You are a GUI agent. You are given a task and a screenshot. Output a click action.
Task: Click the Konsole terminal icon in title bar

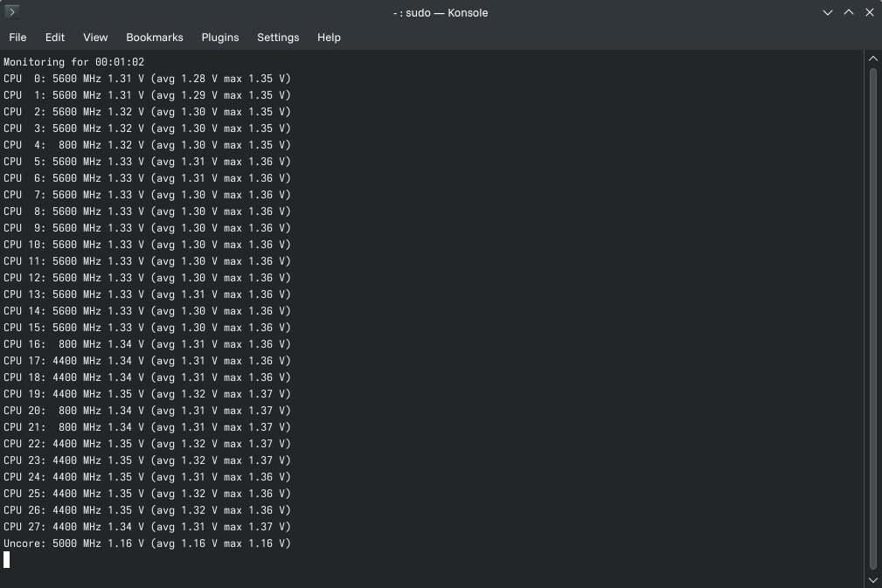click(12, 12)
